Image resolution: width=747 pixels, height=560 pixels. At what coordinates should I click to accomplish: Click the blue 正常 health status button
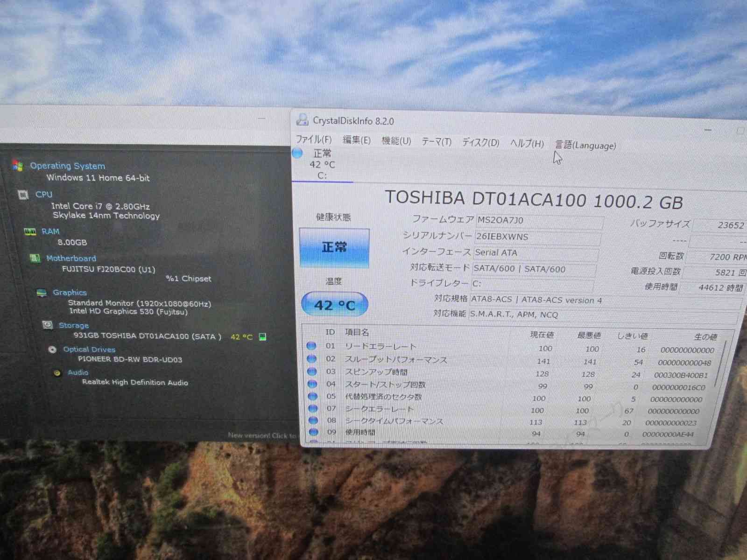click(334, 247)
